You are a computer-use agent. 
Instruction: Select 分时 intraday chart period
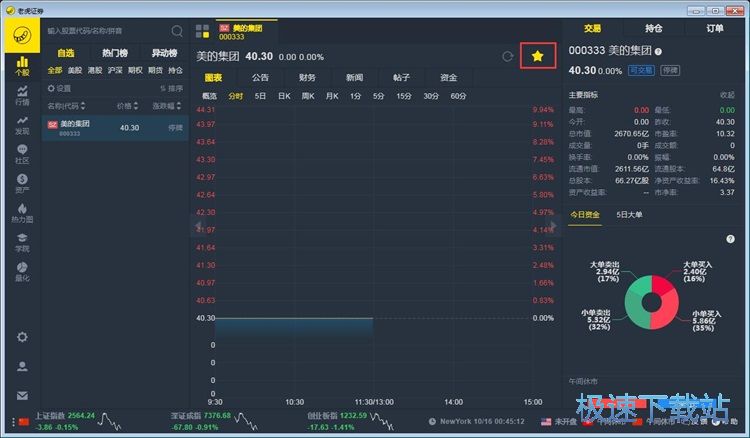236,96
